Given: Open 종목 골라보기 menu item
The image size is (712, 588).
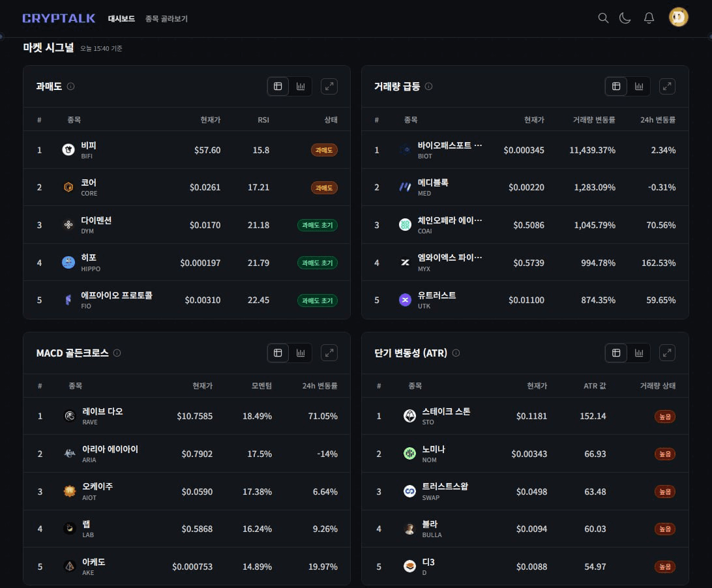Looking at the screenshot, I should pyautogui.click(x=166, y=19).
